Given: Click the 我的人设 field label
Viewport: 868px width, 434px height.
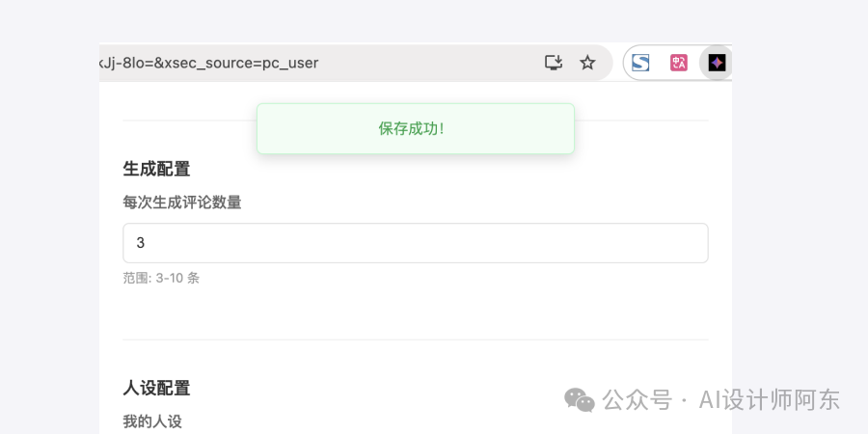Looking at the screenshot, I should pyautogui.click(x=152, y=420).
